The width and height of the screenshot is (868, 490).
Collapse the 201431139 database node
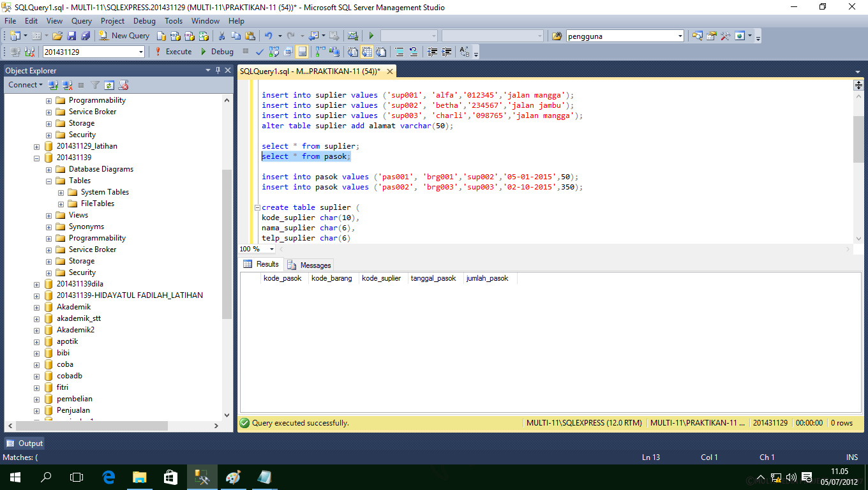coord(37,157)
